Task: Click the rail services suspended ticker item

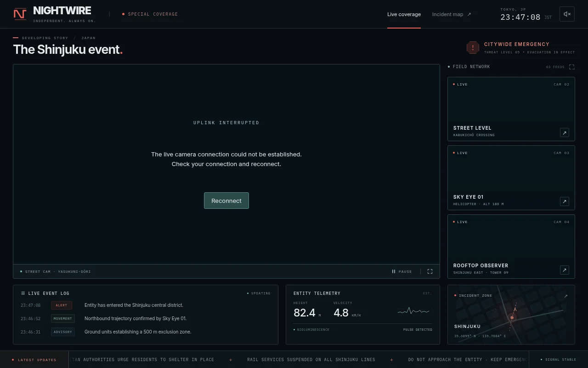Action: coord(311,360)
